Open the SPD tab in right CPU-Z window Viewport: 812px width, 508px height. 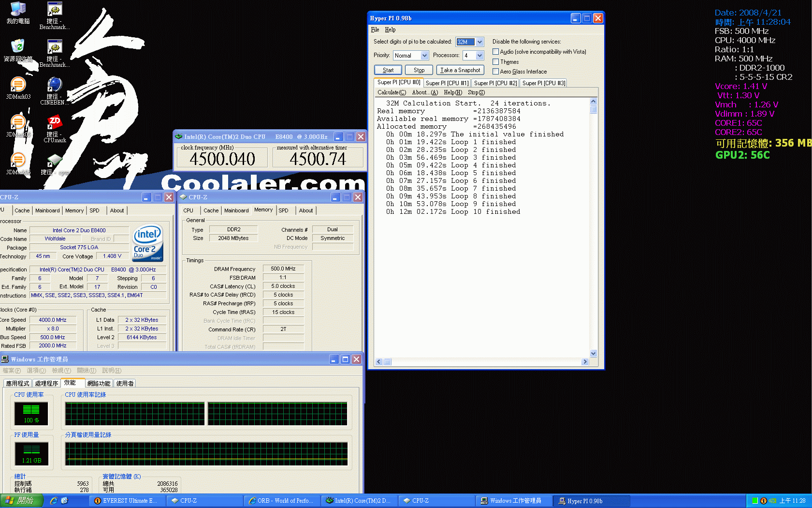coord(284,210)
